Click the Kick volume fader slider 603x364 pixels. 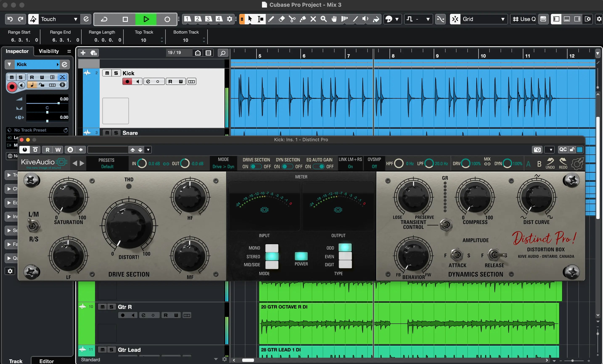tap(58, 103)
